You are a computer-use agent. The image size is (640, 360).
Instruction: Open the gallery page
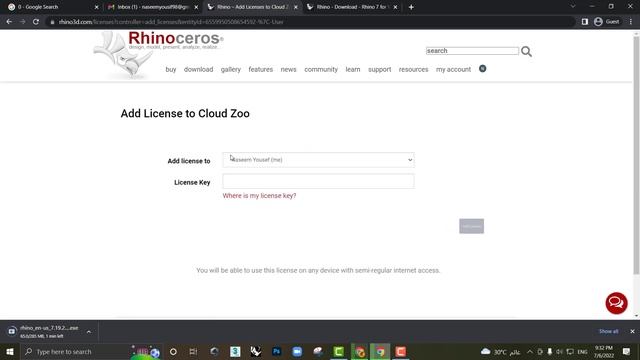[x=231, y=69]
